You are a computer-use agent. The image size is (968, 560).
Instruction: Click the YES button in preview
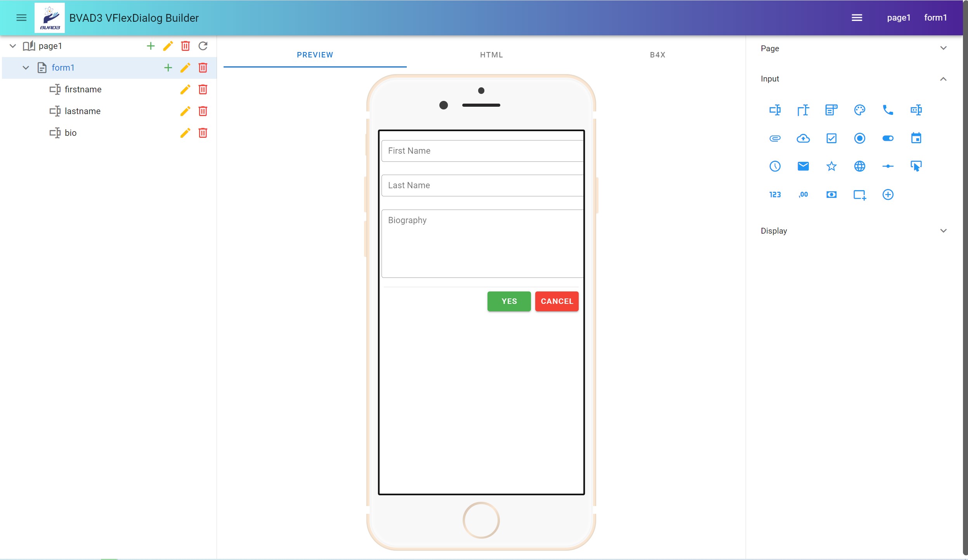509,301
